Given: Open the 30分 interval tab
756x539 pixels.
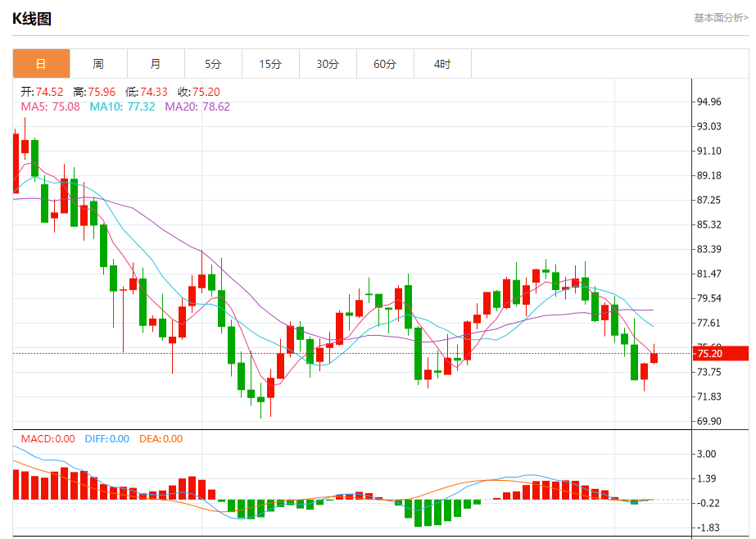Looking at the screenshot, I should (328, 64).
